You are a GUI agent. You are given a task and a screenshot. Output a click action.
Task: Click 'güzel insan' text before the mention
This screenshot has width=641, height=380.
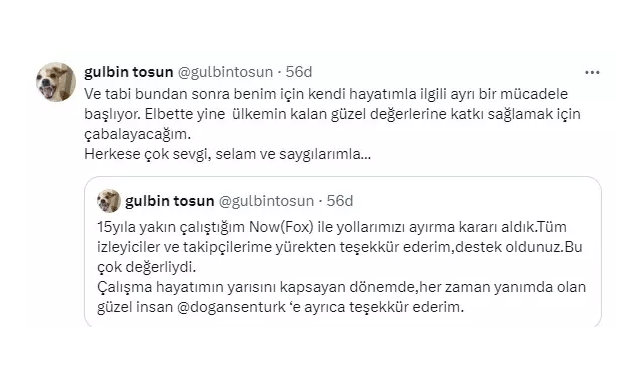pyautogui.click(x=135, y=307)
